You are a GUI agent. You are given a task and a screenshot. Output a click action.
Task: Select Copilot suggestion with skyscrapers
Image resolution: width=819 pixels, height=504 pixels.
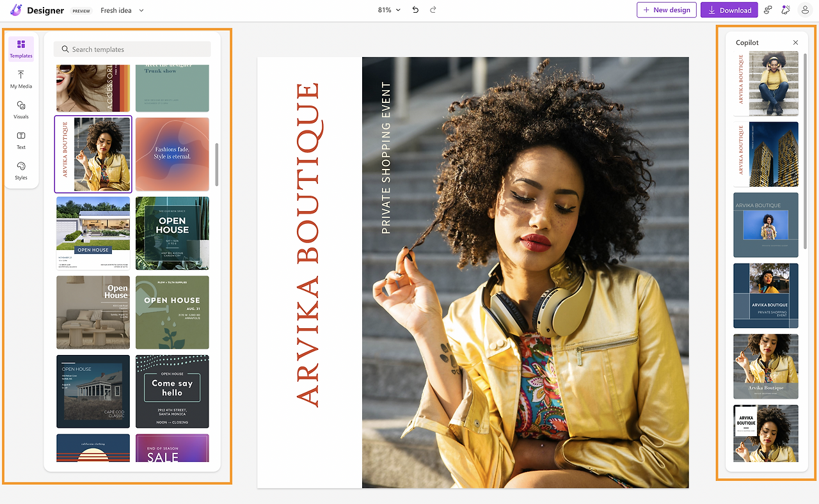tap(766, 154)
